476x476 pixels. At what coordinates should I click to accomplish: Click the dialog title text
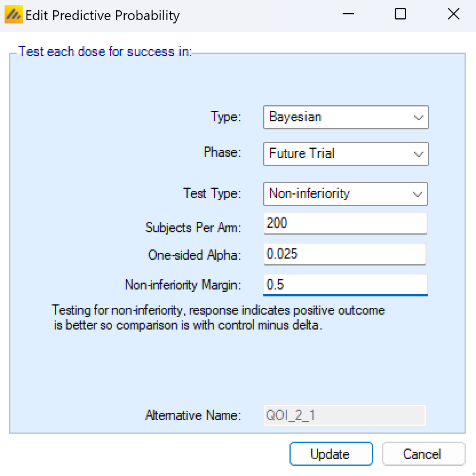pyautogui.click(x=102, y=15)
